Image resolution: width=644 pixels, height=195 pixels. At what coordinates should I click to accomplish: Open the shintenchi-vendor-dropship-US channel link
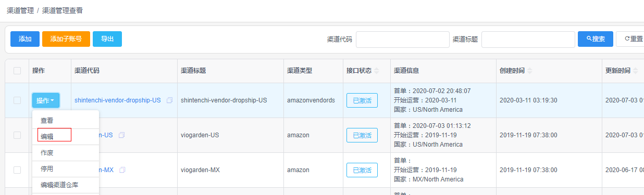pyautogui.click(x=118, y=100)
